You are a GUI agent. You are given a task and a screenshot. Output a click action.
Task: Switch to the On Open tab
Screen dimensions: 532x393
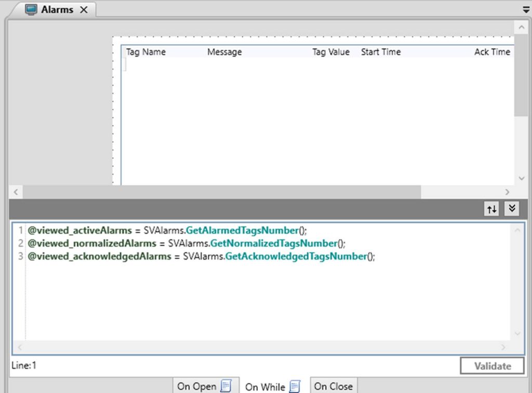coord(197,386)
